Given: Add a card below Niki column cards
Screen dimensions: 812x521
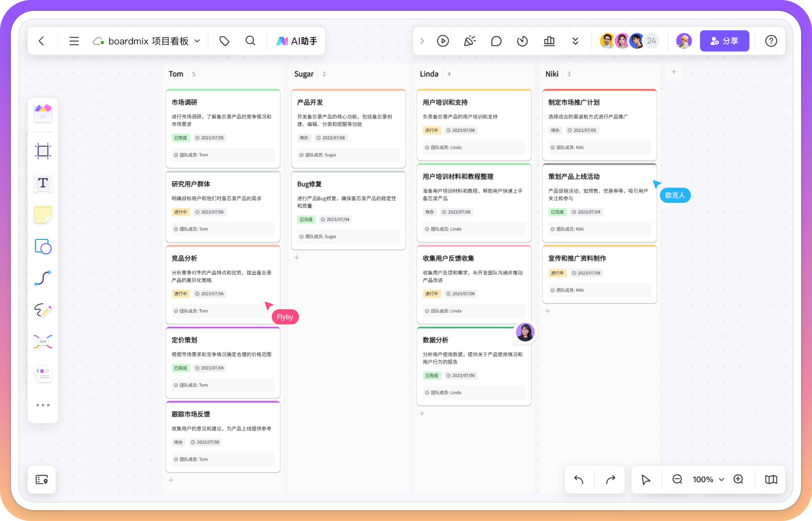Looking at the screenshot, I should tap(547, 311).
